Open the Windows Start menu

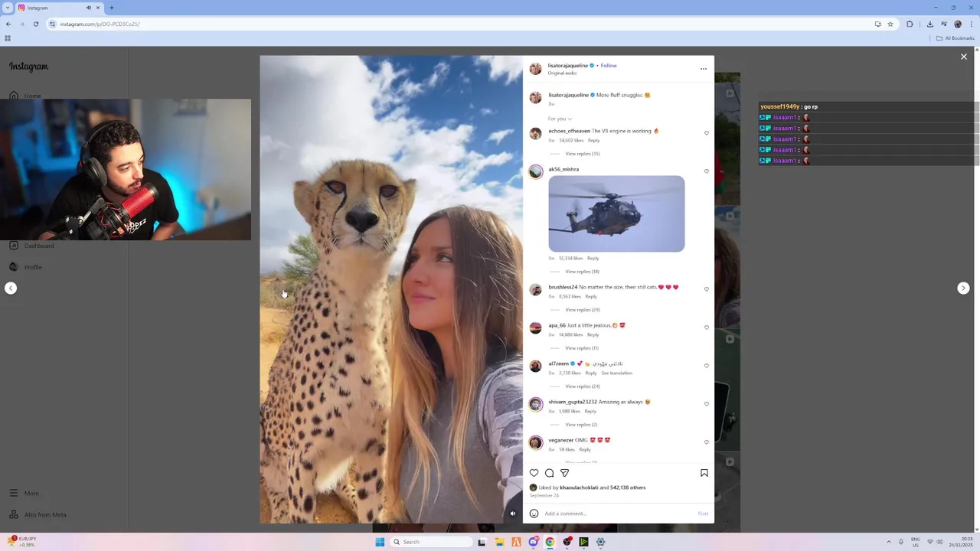click(x=380, y=542)
